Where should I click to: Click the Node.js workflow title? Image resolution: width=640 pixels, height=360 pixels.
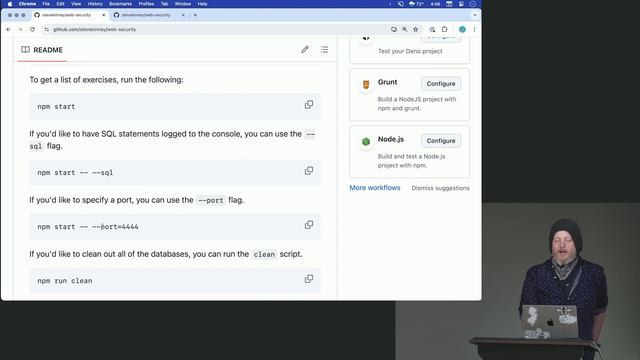[391, 139]
